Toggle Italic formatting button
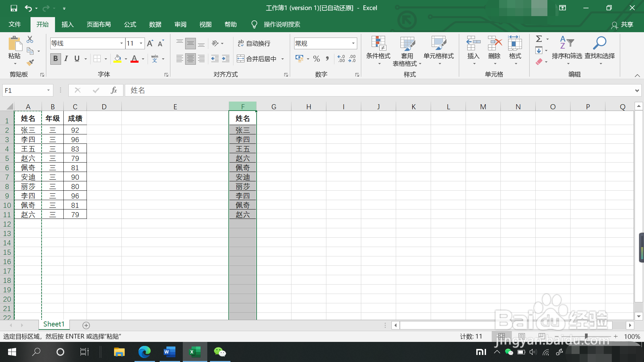 [x=66, y=59]
